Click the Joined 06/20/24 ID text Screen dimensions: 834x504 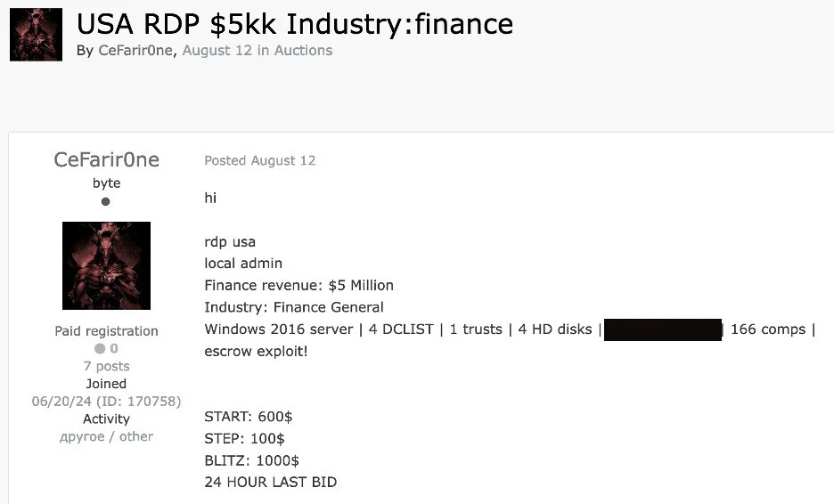106,402
